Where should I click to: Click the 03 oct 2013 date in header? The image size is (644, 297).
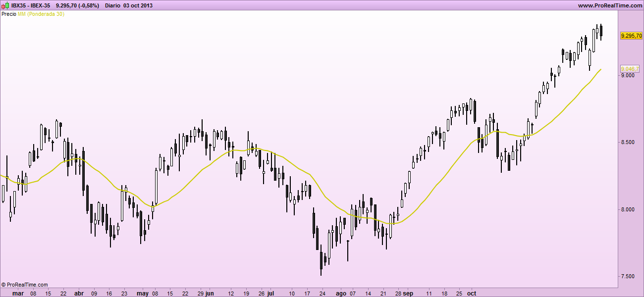pyautogui.click(x=138, y=5)
